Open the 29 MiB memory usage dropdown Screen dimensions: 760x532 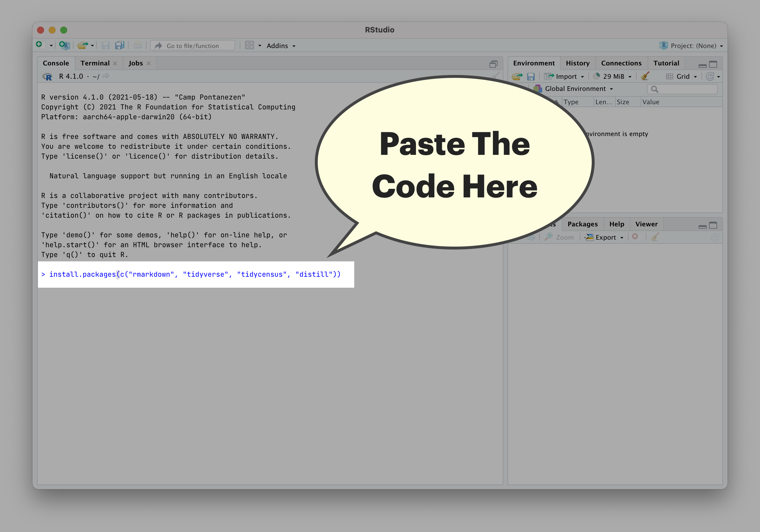[612, 76]
